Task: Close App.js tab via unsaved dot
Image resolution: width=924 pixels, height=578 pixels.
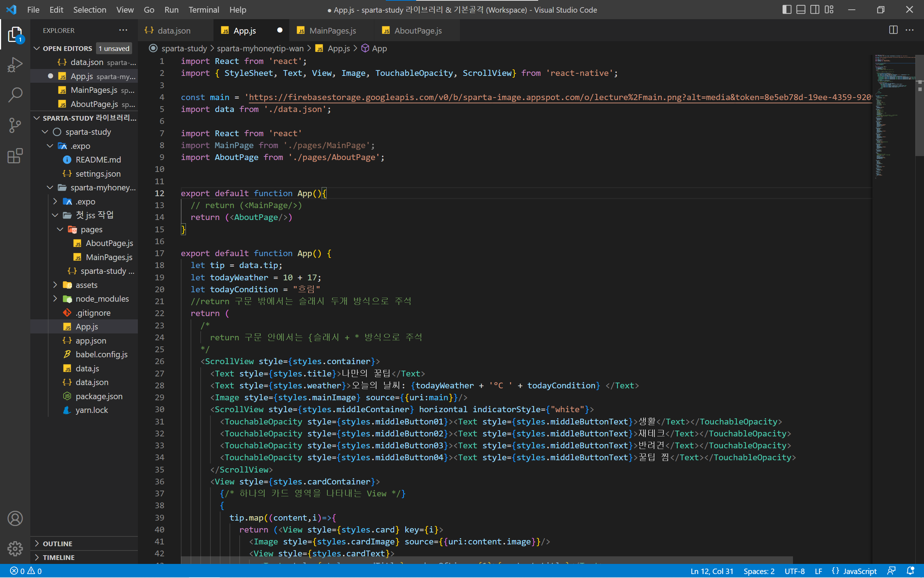Action: [279, 31]
